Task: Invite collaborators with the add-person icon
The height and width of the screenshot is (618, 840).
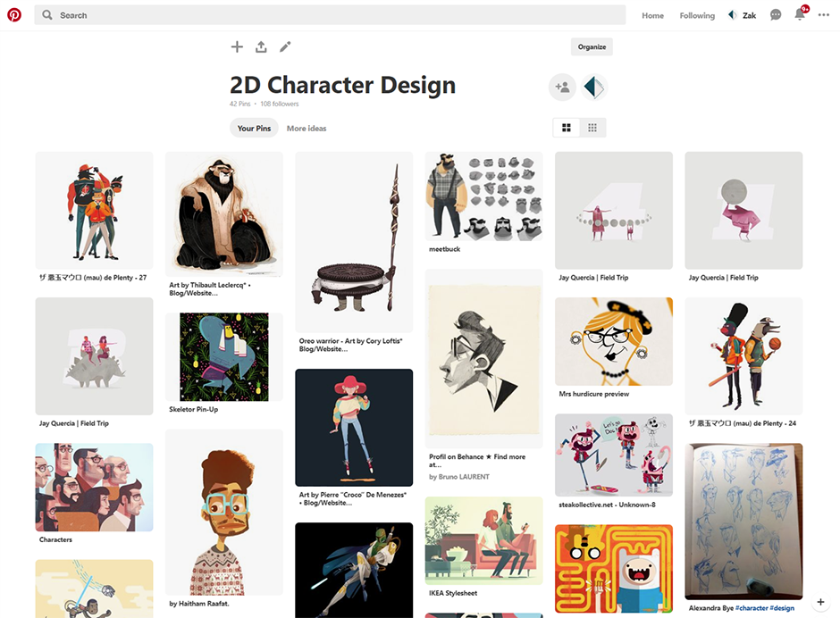Action: tap(562, 87)
